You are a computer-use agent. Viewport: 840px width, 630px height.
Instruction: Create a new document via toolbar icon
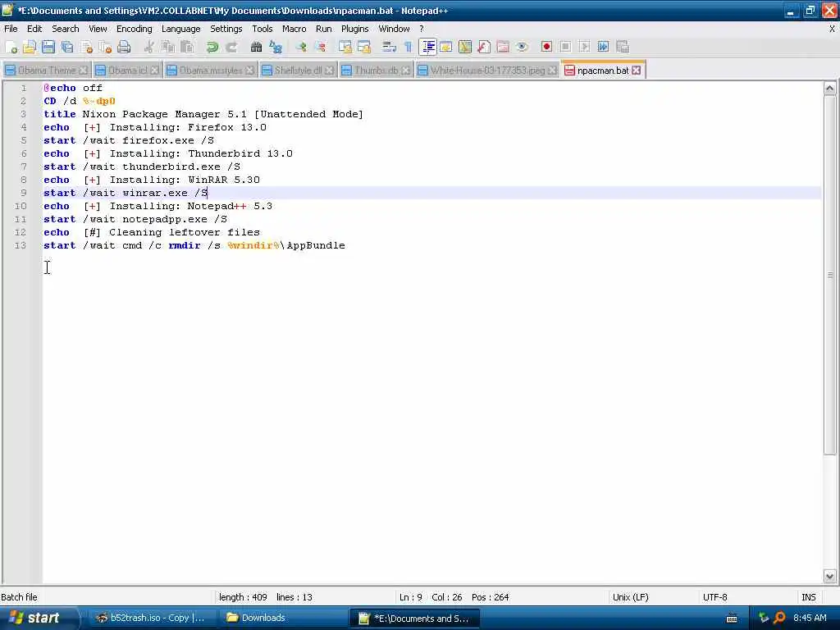11,47
